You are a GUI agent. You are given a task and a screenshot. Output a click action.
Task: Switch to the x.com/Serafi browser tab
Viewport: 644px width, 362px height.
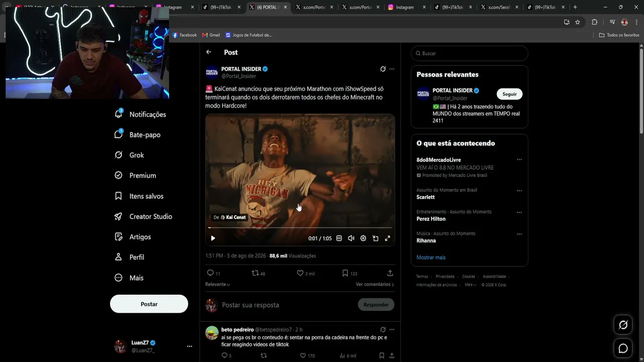point(499,7)
